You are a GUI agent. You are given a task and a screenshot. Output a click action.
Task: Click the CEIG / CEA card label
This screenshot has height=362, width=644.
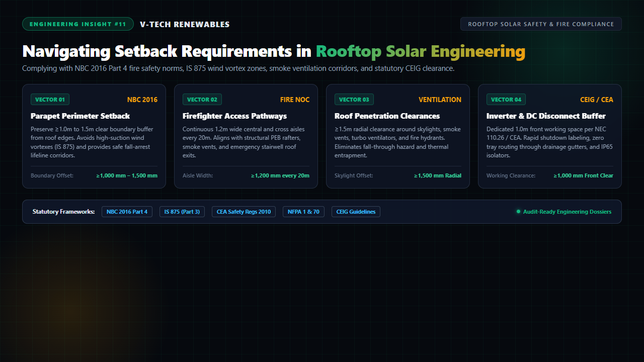tap(597, 100)
